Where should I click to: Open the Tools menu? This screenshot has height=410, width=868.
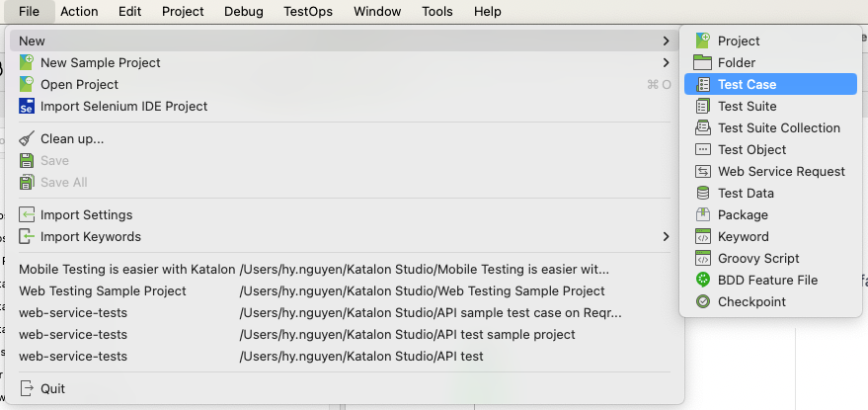coord(437,11)
